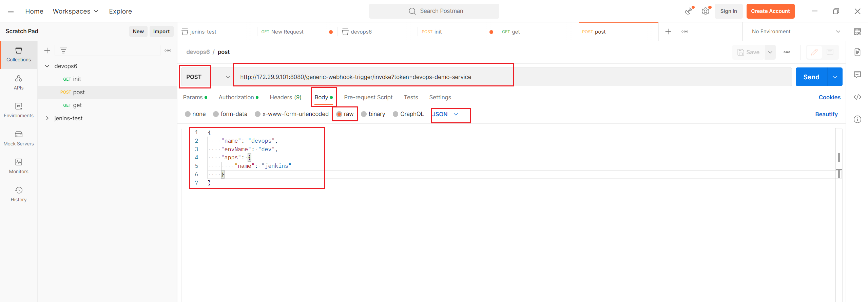The height and width of the screenshot is (302, 868).
Task: Open the devops6 collection tab
Action: [x=378, y=32]
